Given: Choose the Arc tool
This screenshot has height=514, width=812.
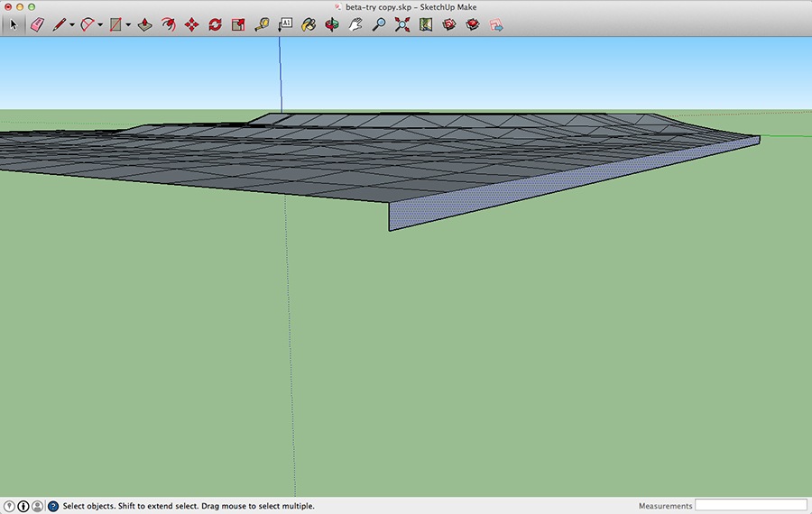Looking at the screenshot, I should [x=87, y=24].
